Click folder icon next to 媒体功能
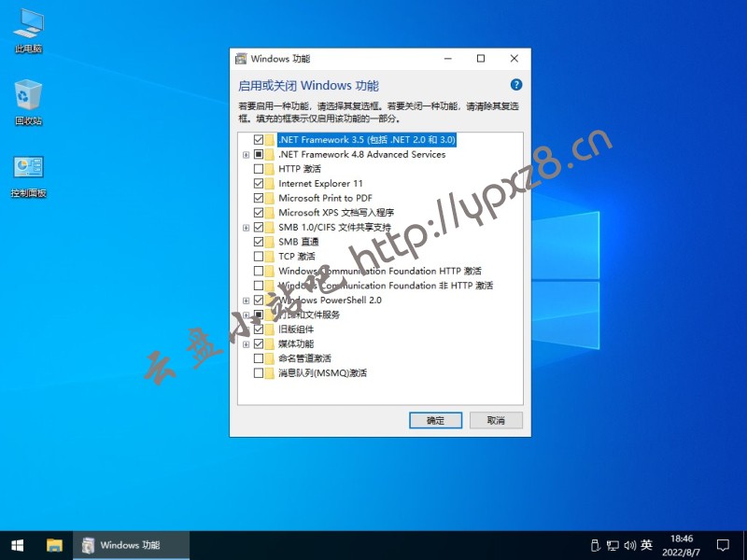 (270, 343)
